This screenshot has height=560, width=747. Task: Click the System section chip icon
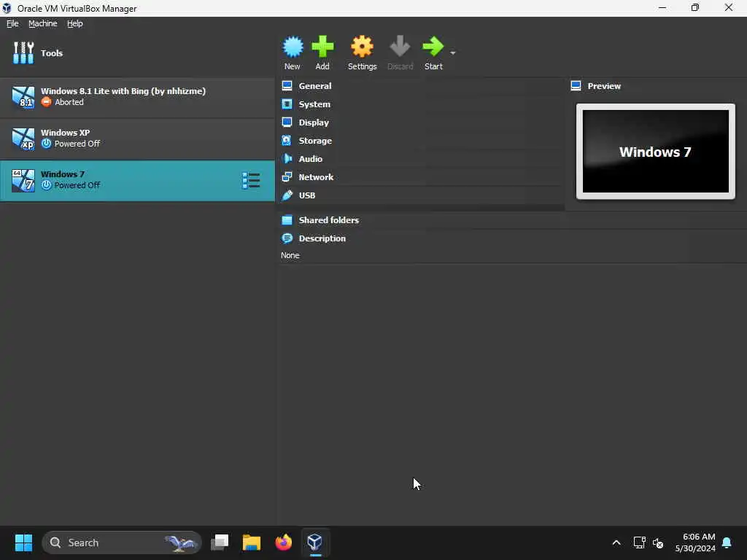pos(287,104)
